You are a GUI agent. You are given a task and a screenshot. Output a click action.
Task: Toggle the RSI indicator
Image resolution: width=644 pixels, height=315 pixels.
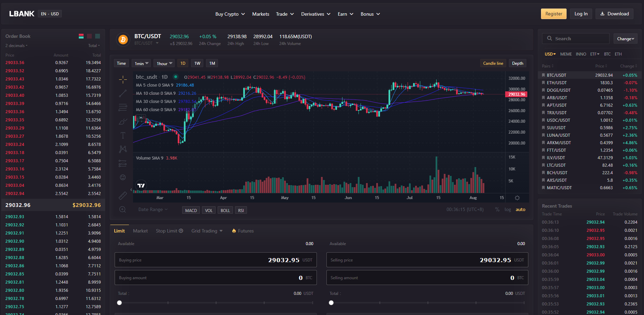point(241,210)
